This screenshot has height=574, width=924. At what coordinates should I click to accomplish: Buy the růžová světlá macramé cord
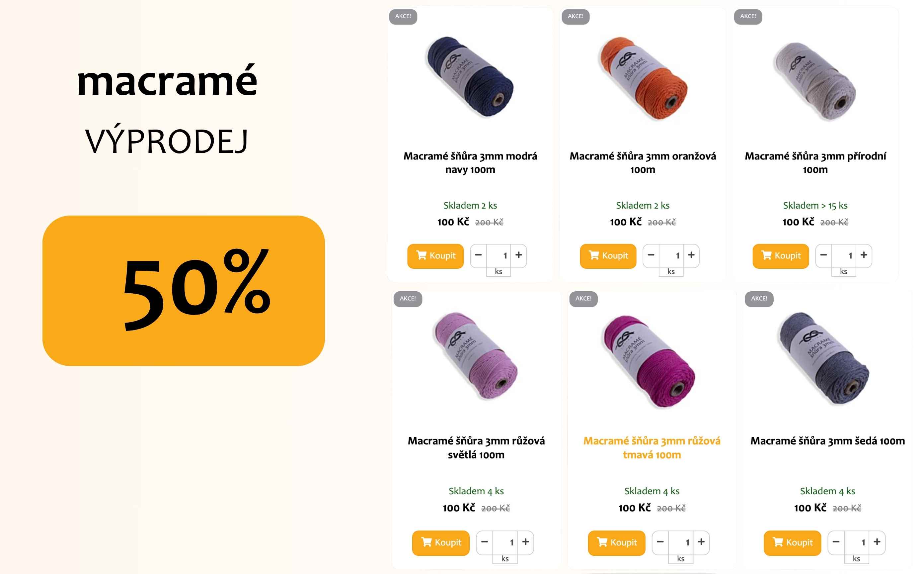441,543
